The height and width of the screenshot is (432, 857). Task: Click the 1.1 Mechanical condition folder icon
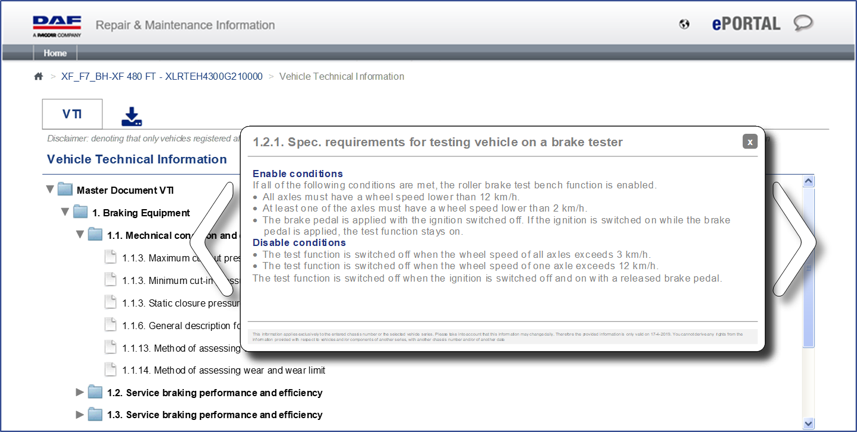(95, 235)
